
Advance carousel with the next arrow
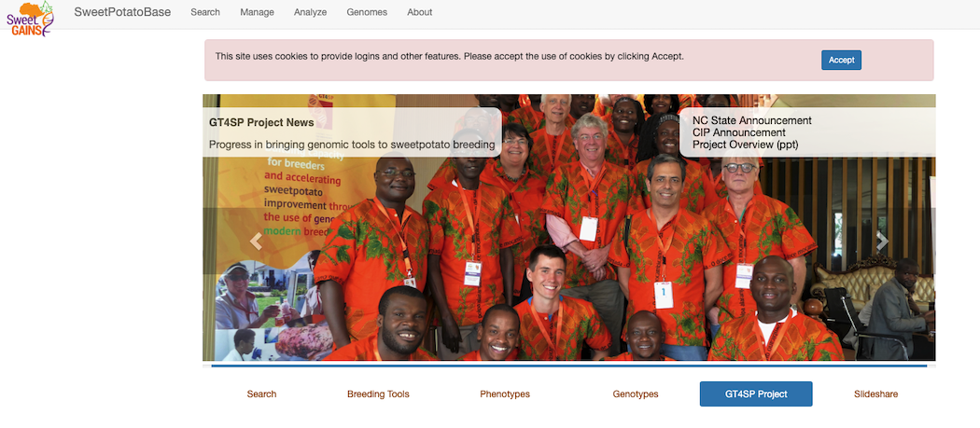coord(882,242)
